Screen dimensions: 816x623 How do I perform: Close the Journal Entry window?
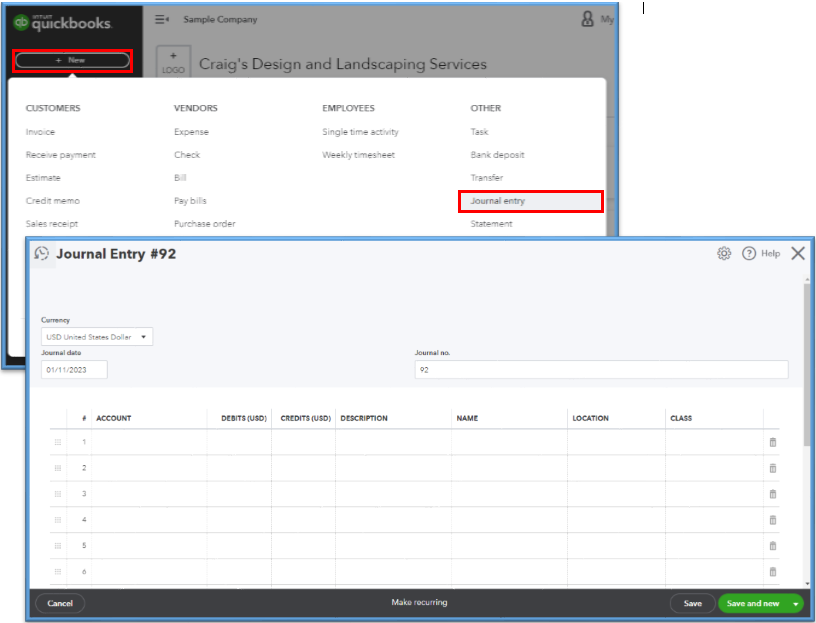(798, 253)
